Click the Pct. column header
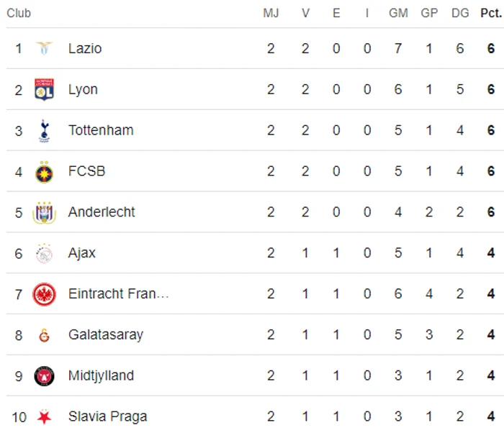This screenshot has width=504, height=433. pos(491,13)
